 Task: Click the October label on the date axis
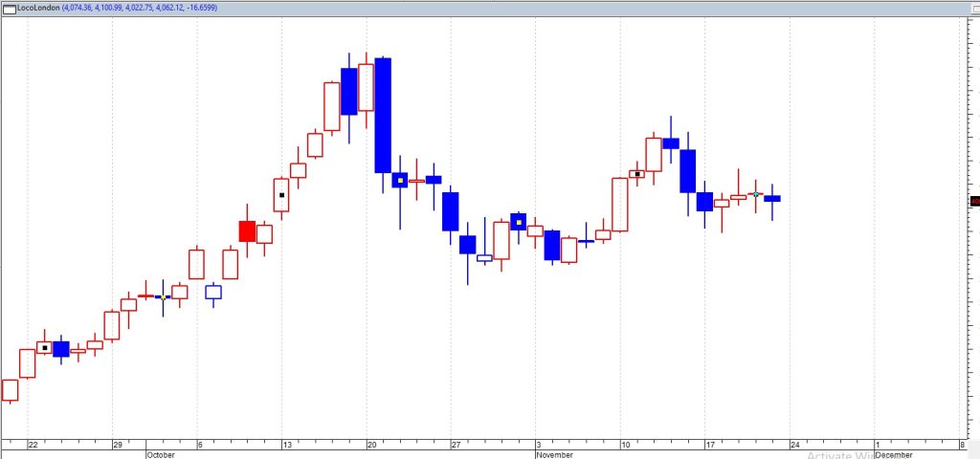tap(162, 455)
